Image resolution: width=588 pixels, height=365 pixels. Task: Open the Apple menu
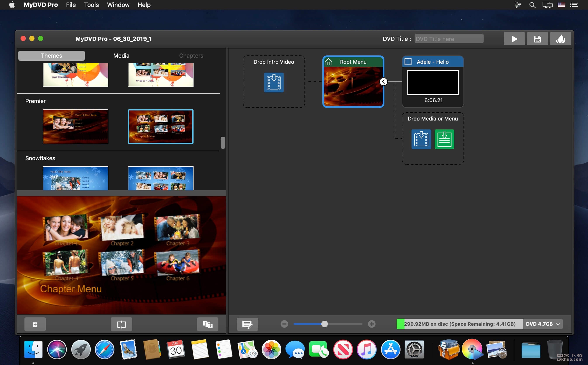12,5
